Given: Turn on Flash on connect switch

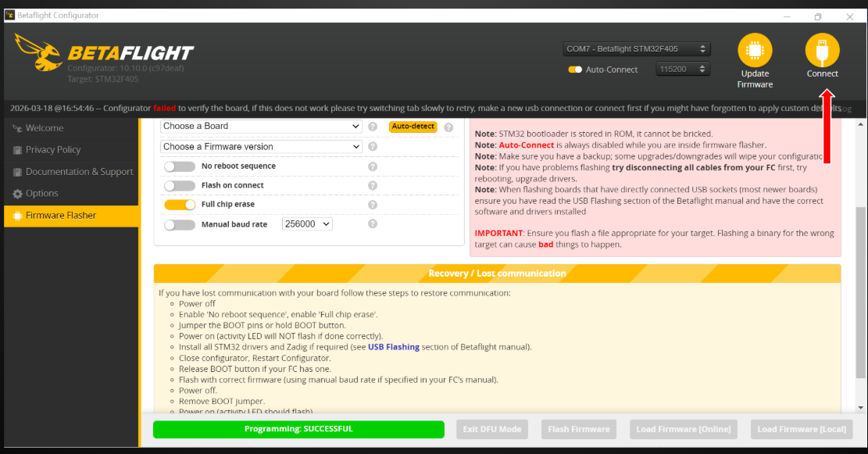Looking at the screenshot, I should point(180,186).
